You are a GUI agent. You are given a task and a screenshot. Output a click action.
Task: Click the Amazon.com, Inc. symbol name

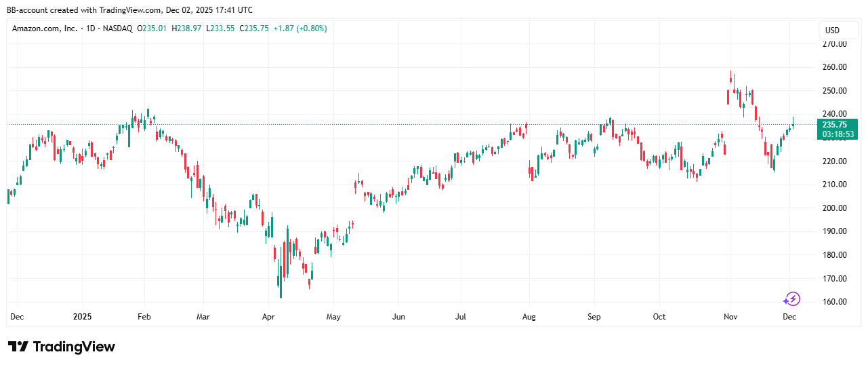[44, 28]
